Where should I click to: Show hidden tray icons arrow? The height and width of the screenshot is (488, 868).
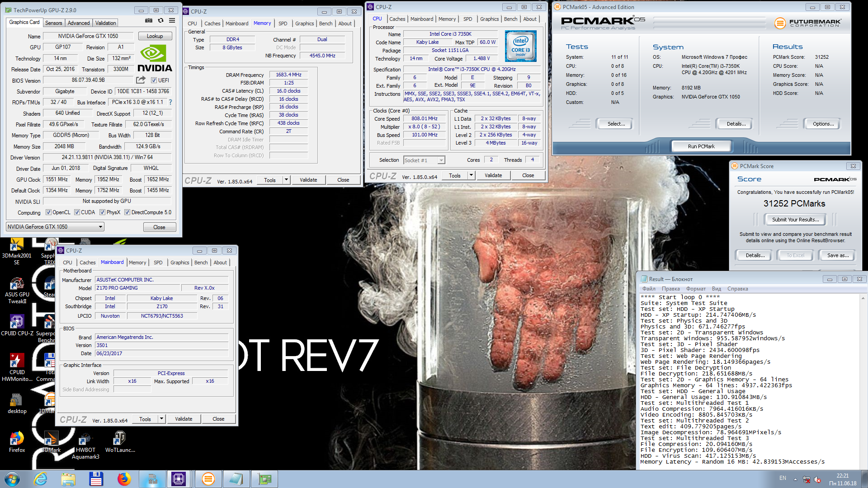pos(795,479)
